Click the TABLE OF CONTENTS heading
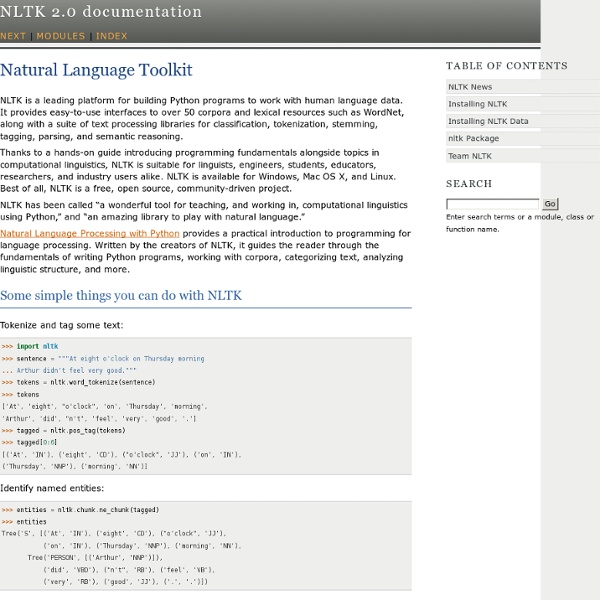This screenshot has height=600, width=600. [507, 66]
